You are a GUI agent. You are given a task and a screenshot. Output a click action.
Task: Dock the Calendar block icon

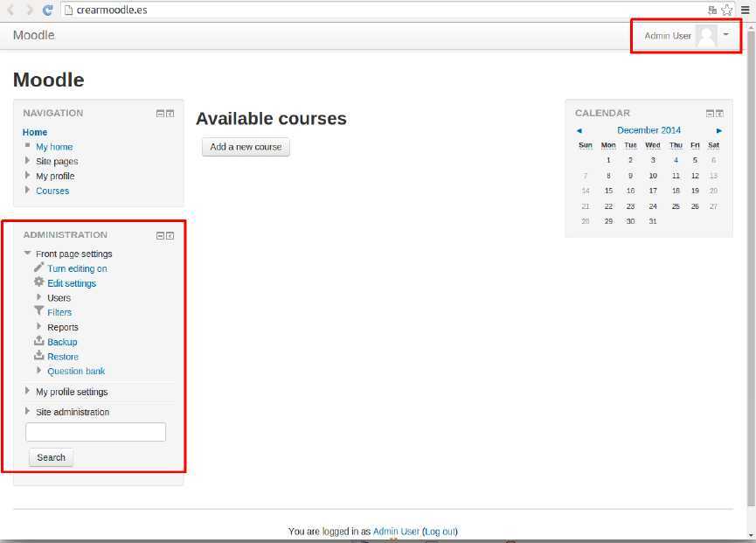(x=720, y=114)
